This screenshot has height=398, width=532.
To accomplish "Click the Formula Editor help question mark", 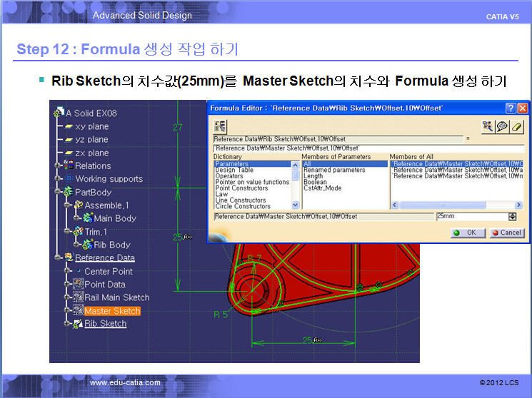I will click(x=511, y=108).
